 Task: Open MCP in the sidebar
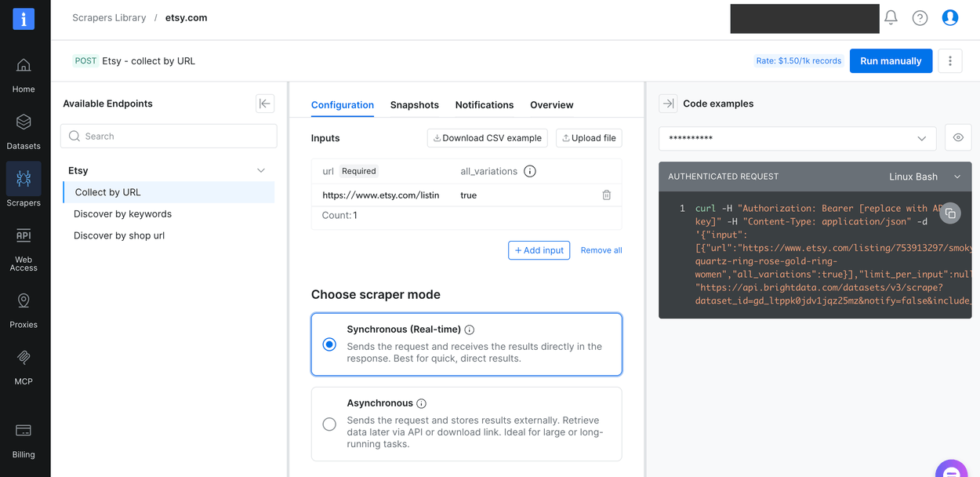[24, 367]
